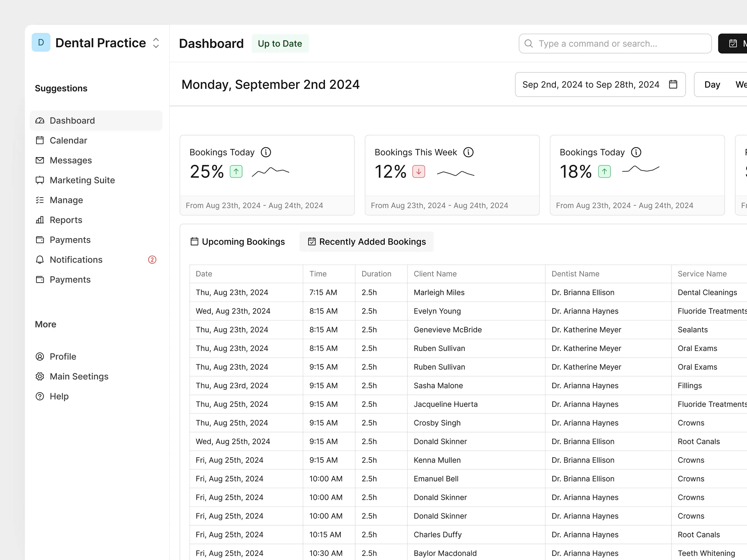Click the red down-arrow trend indicator
Image resolution: width=747 pixels, height=560 pixels.
(x=419, y=171)
